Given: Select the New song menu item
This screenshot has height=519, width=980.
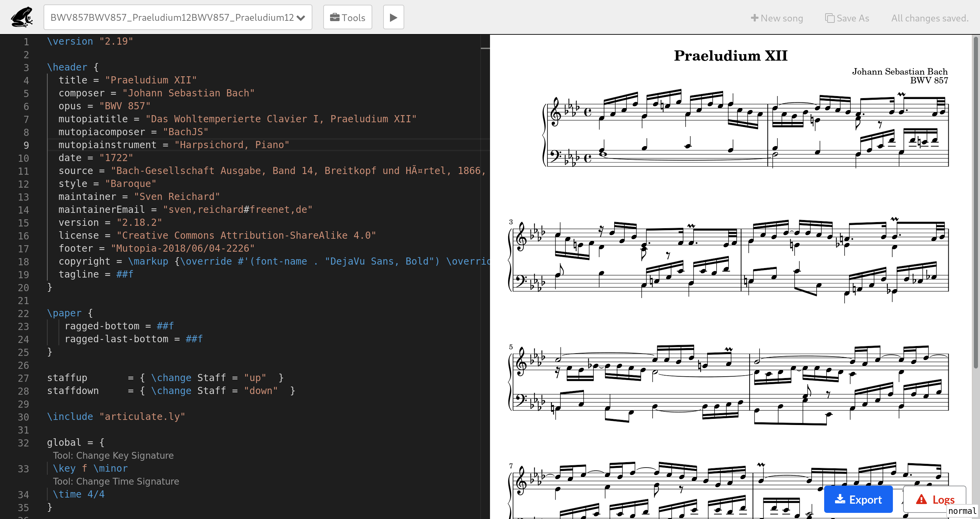Looking at the screenshot, I should click(x=777, y=17).
